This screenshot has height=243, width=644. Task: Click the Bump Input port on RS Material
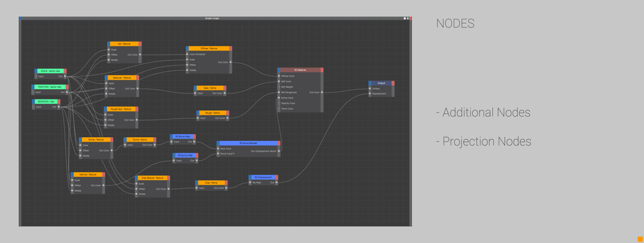[x=279, y=98]
